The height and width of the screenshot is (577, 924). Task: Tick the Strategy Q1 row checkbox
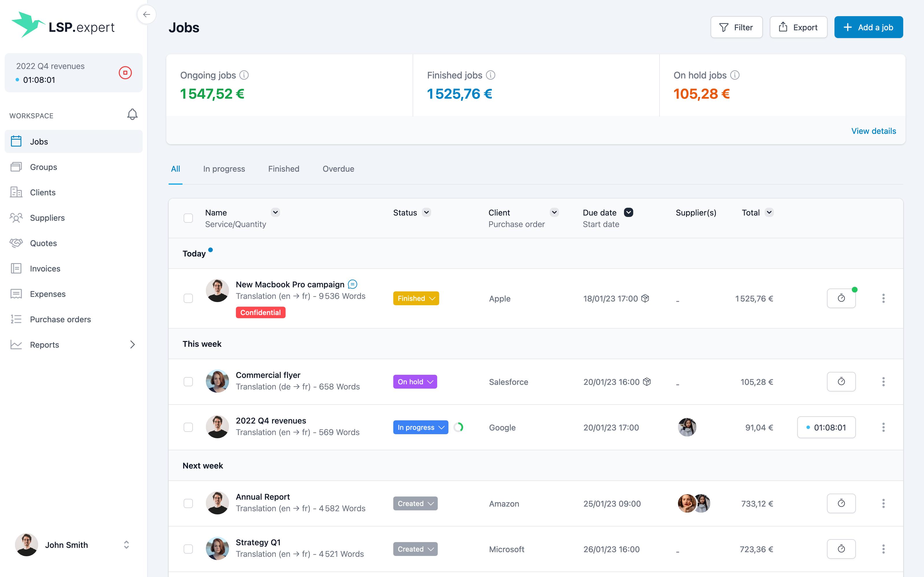click(188, 549)
